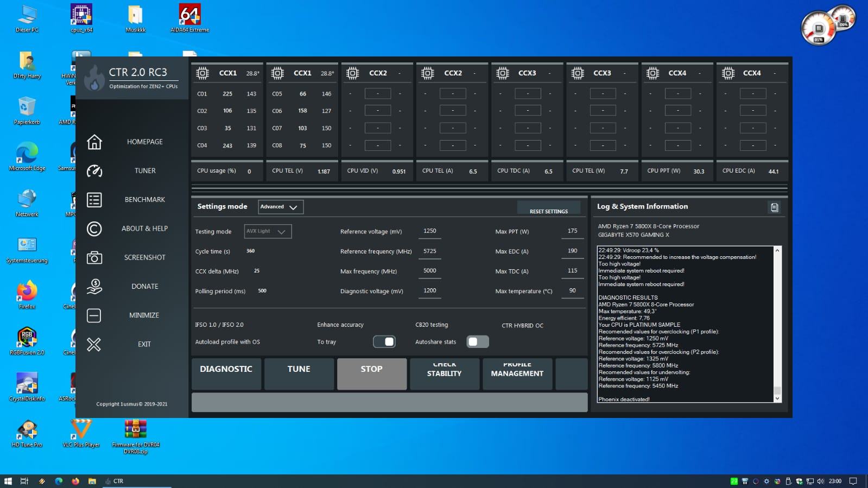
Task: Edit the Max TDC (A) field
Action: click(x=573, y=271)
